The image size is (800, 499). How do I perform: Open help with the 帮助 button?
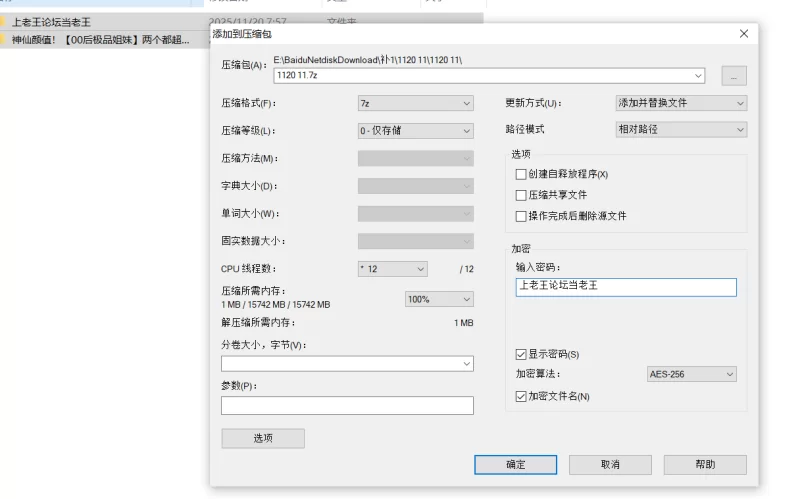(705, 465)
